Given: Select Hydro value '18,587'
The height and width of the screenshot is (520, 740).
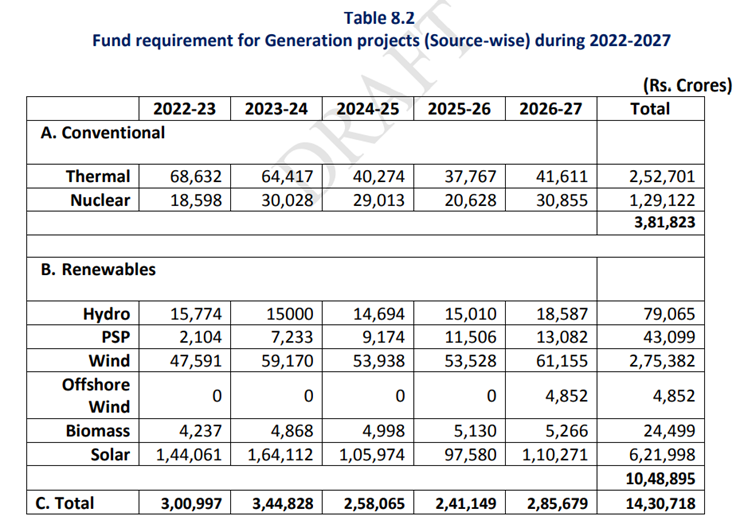Looking at the screenshot, I should [562, 314].
